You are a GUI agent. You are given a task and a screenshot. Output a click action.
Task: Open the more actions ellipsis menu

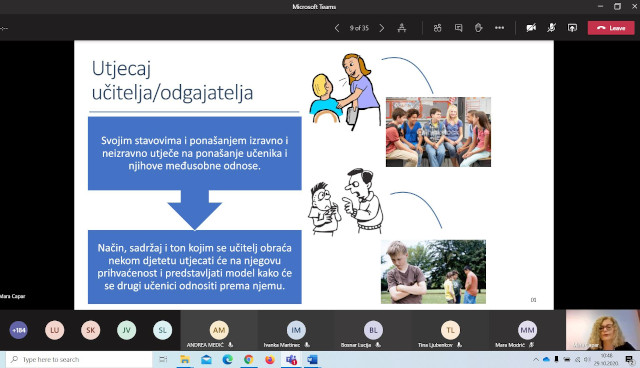click(499, 28)
